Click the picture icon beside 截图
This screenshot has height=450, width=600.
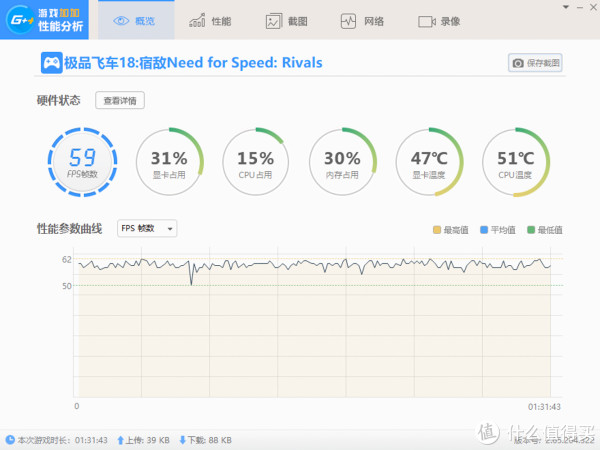(x=274, y=21)
